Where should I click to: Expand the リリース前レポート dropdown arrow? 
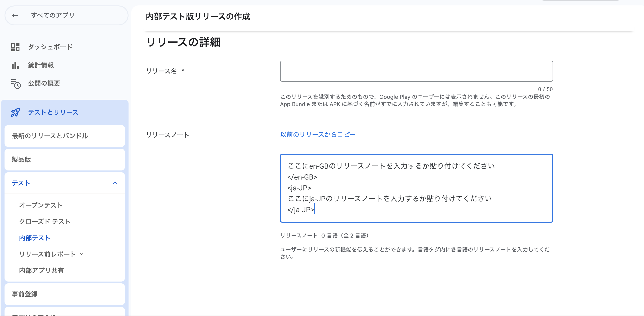[81, 254]
